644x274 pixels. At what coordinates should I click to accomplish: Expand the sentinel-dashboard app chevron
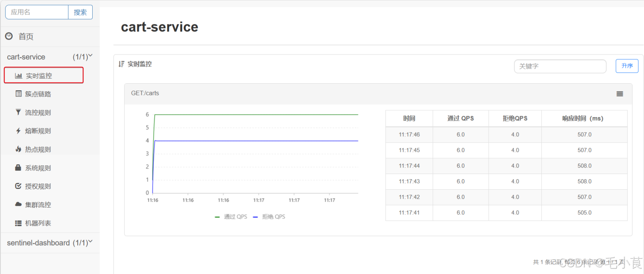point(90,242)
